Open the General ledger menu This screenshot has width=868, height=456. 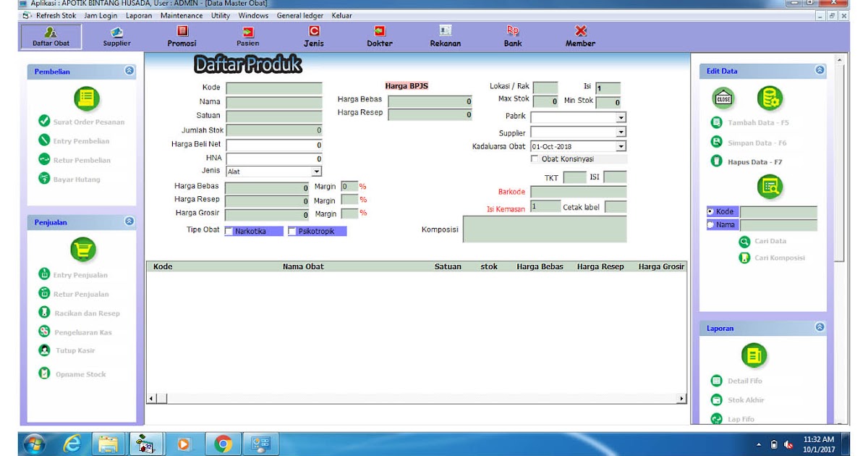(300, 14)
